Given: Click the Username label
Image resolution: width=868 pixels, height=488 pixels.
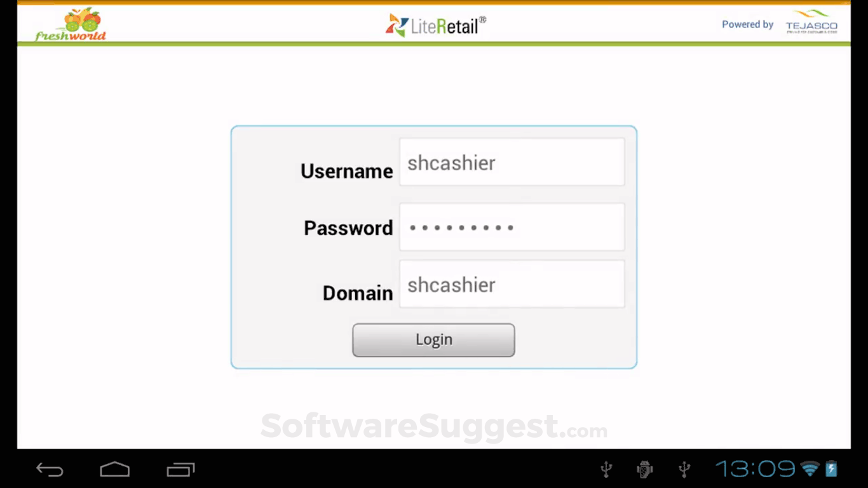Looking at the screenshot, I should point(347,171).
